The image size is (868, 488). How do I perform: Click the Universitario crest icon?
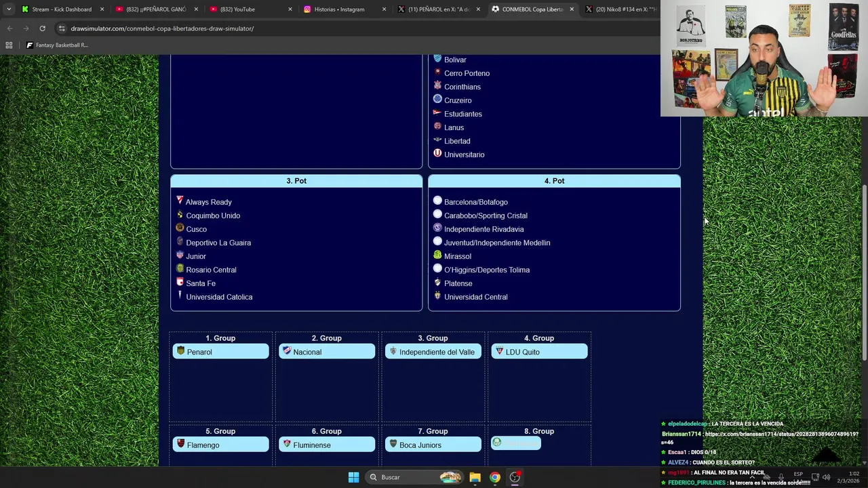(x=437, y=153)
